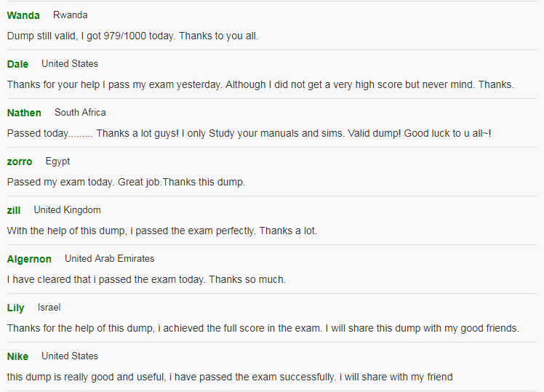Click the reviewer name Wanda
The image size is (544, 392).
[23, 15]
